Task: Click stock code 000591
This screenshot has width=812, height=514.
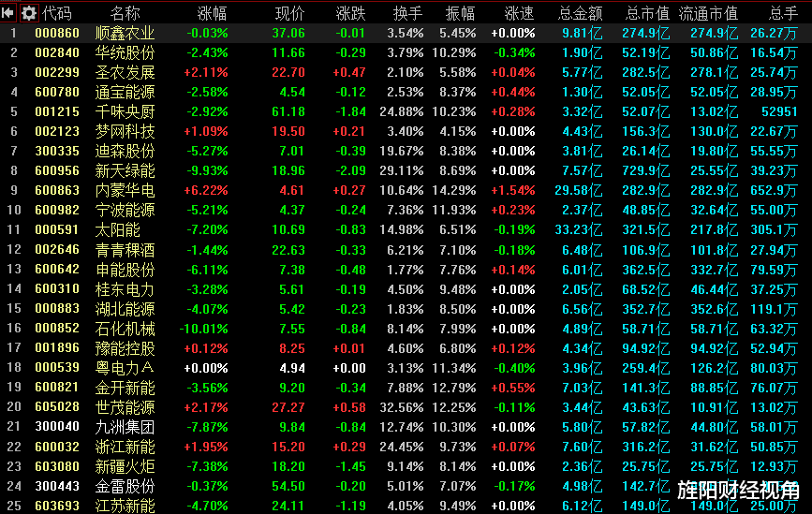Action: 57,229
